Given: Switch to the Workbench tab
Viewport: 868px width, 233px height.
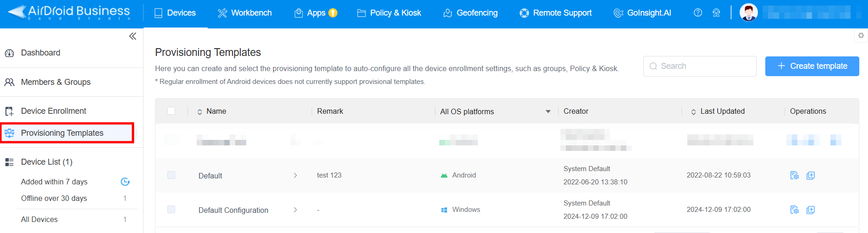Looking at the screenshot, I should click(x=244, y=13).
